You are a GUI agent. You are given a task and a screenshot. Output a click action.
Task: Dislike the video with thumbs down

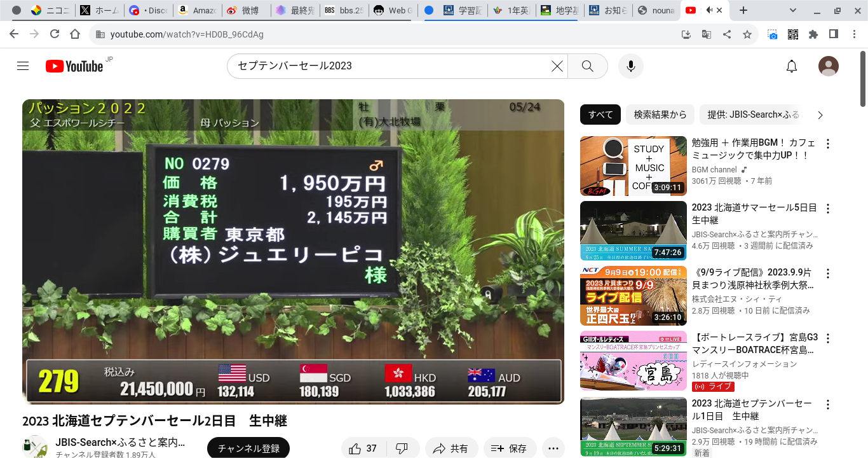[402, 448]
